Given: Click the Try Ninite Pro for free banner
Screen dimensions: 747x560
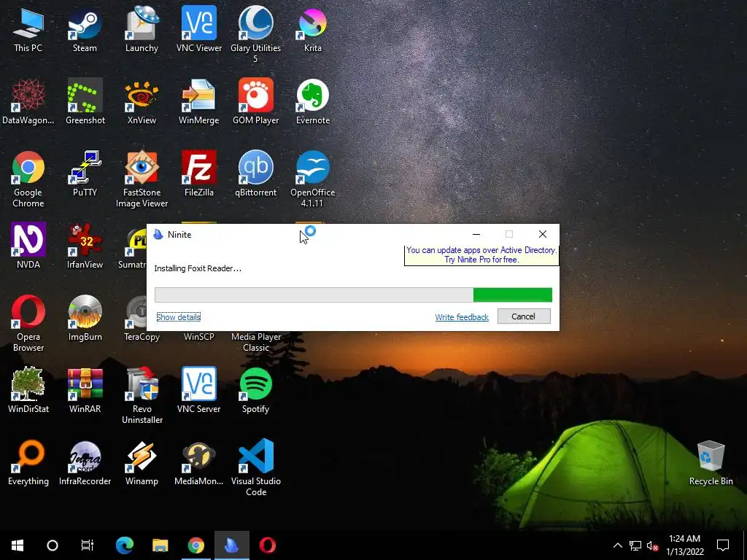Looking at the screenshot, I should tap(481, 254).
